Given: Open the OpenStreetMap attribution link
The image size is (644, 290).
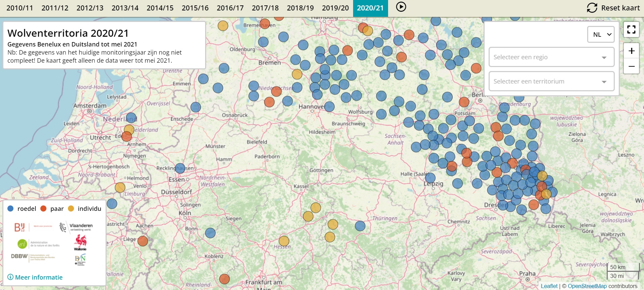Looking at the screenshot, I should tap(587, 286).
